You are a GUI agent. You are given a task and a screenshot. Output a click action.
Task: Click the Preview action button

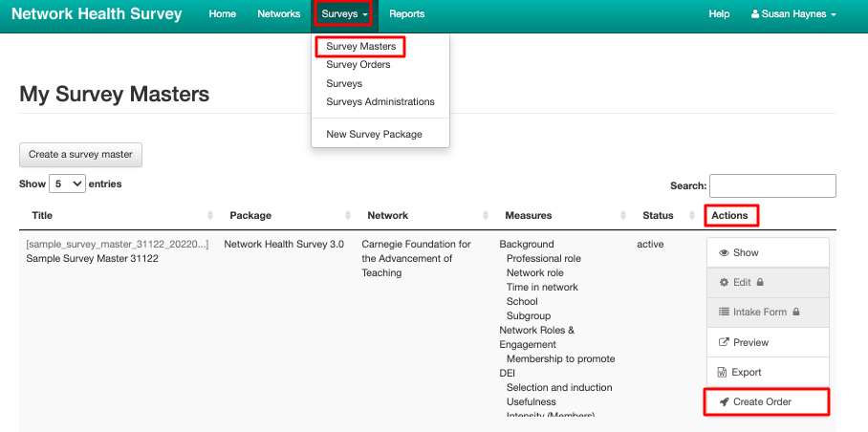point(768,342)
